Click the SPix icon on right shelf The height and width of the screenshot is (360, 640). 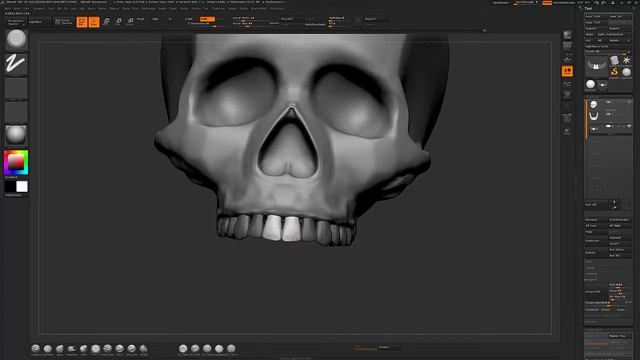pos(567,46)
